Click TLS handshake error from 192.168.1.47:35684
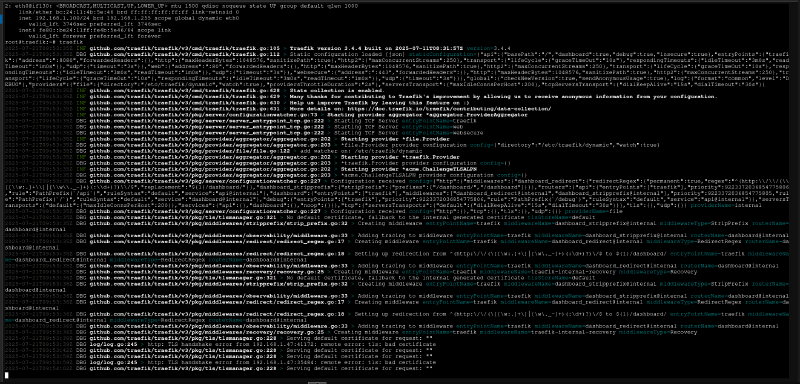Screen dimensions: 800x384 click(x=290, y=362)
